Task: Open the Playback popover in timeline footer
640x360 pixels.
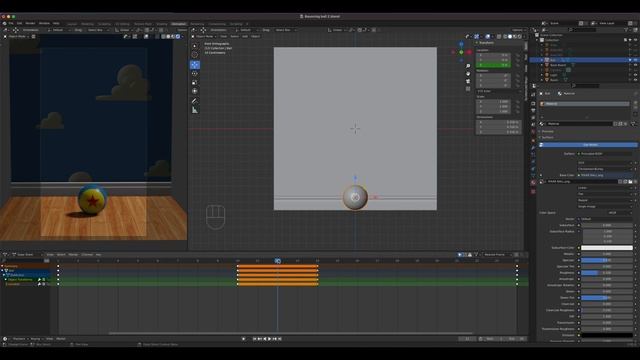Action: 19,339
